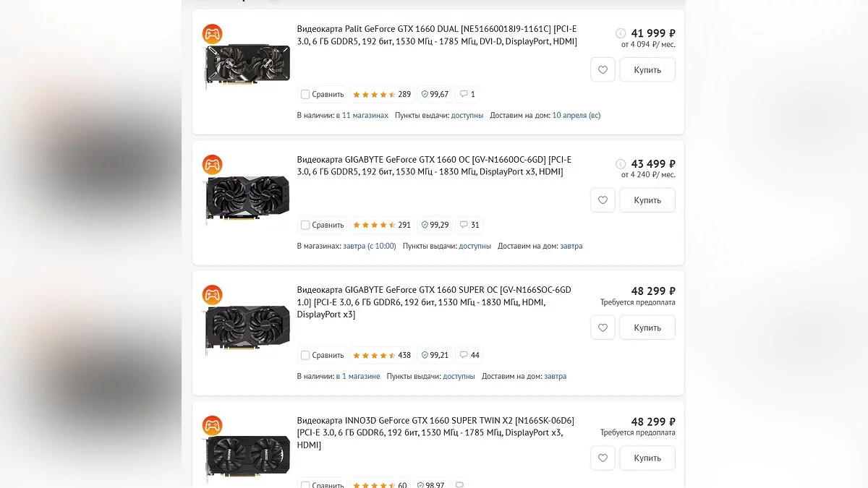Enable Сравнить for GIGABYTE GTX 1660 OC

[x=305, y=225]
